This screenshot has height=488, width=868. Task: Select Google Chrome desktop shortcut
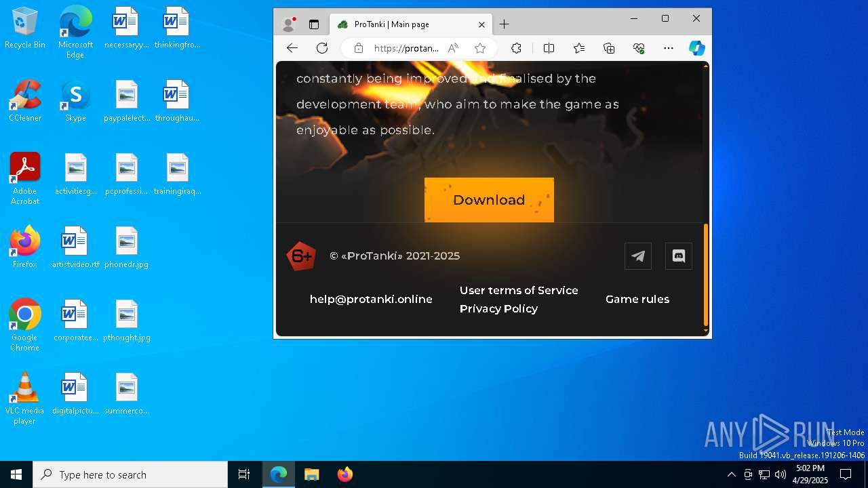25,325
